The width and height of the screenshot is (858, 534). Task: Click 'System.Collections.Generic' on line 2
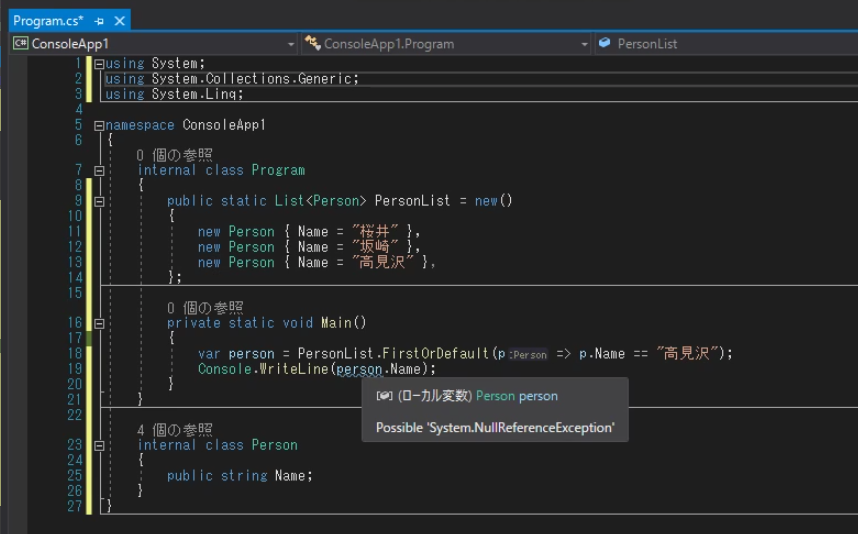tap(252, 79)
